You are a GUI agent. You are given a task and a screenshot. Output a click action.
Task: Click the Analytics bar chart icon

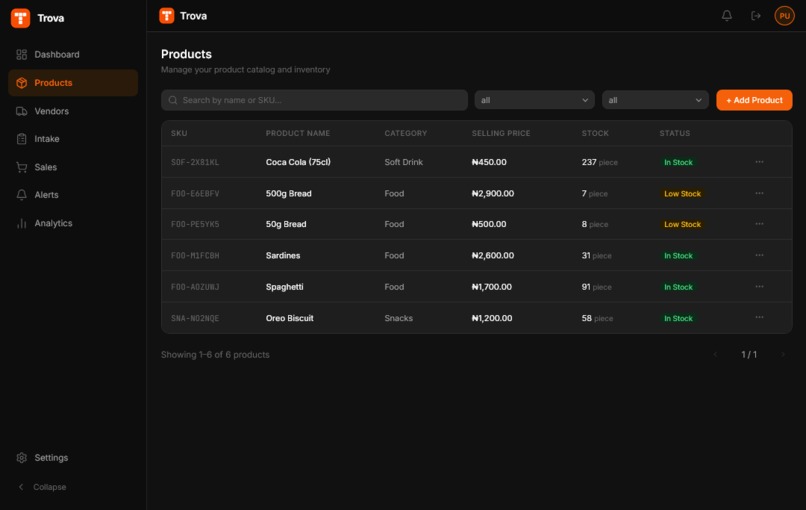[x=22, y=223]
